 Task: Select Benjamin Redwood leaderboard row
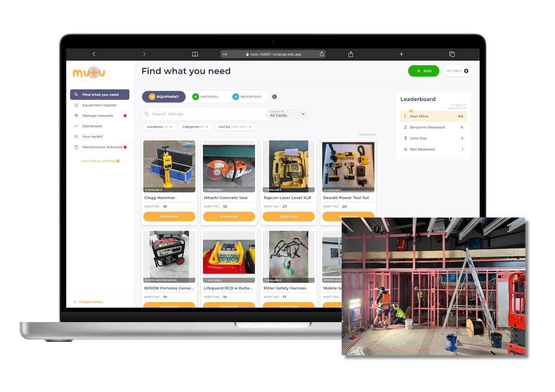point(434,127)
